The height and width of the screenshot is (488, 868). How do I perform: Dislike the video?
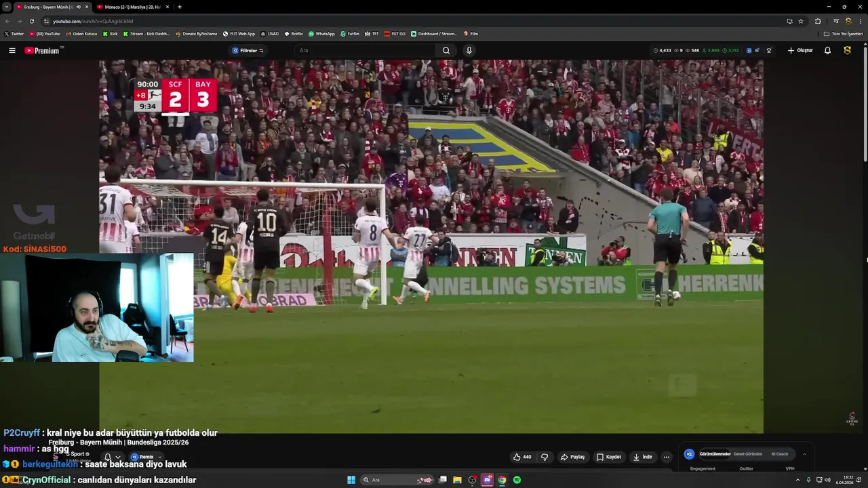[x=545, y=457]
